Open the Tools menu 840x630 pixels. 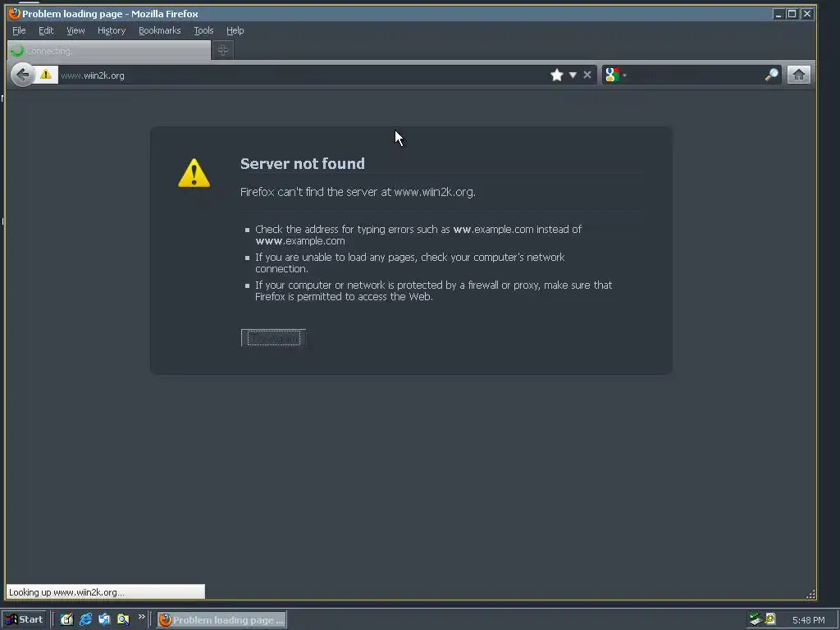[x=203, y=30]
